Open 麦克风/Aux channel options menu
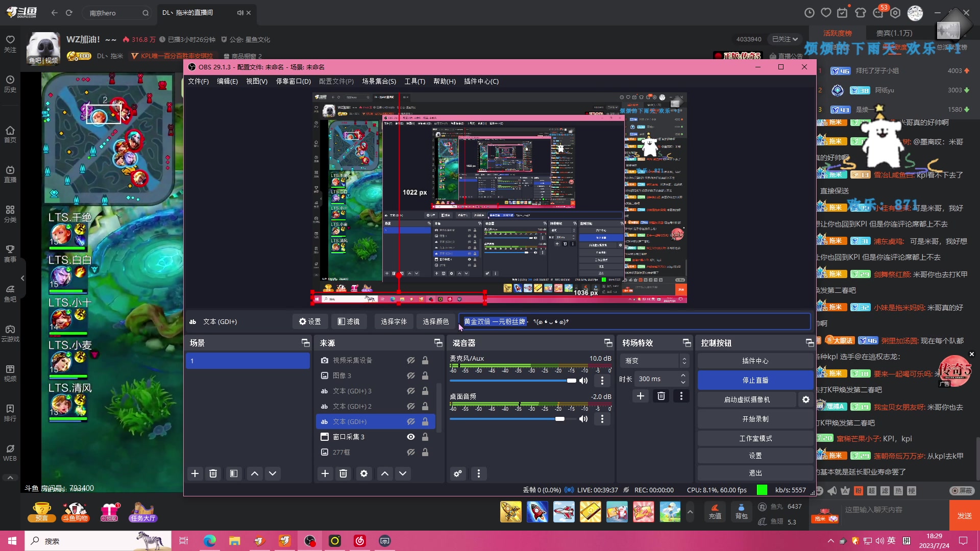This screenshot has width=980, height=551. [x=602, y=381]
